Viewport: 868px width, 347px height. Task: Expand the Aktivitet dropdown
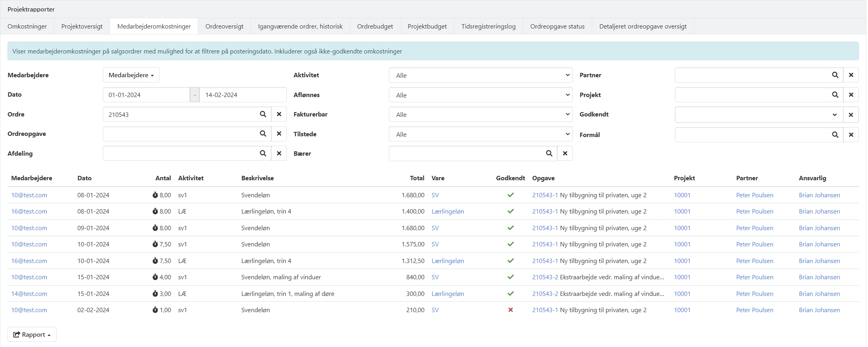pyautogui.click(x=480, y=75)
